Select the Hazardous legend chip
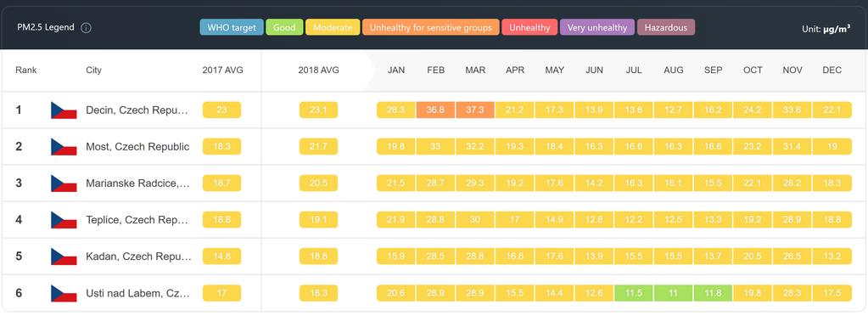Image resolution: width=868 pixels, height=316 pixels. pyautogui.click(x=666, y=27)
